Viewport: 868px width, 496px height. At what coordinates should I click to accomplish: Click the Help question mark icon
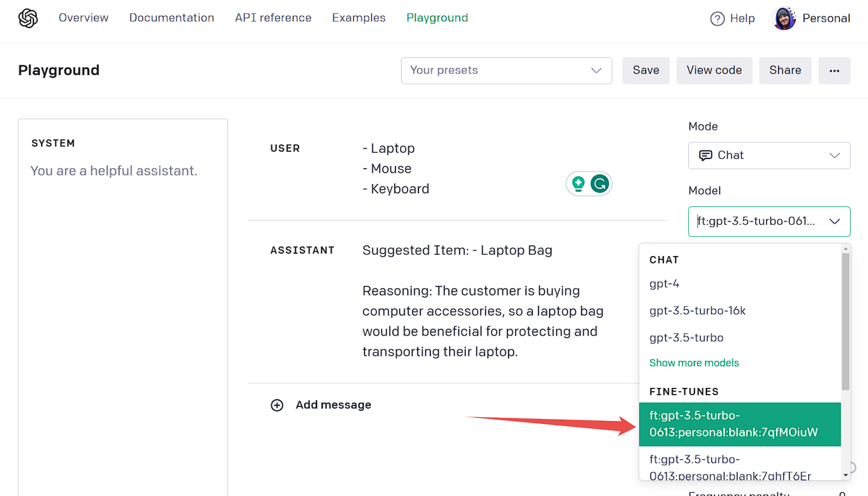pyautogui.click(x=718, y=19)
